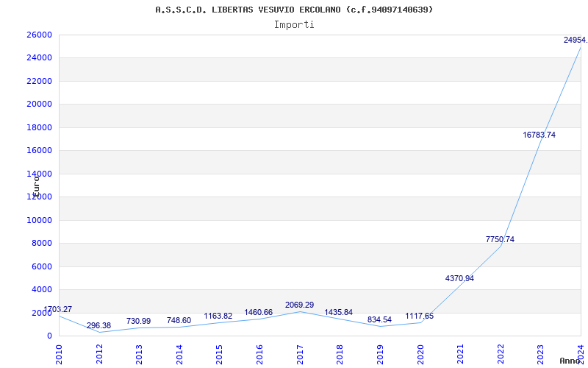Select the 748.60 data label

click(179, 320)
